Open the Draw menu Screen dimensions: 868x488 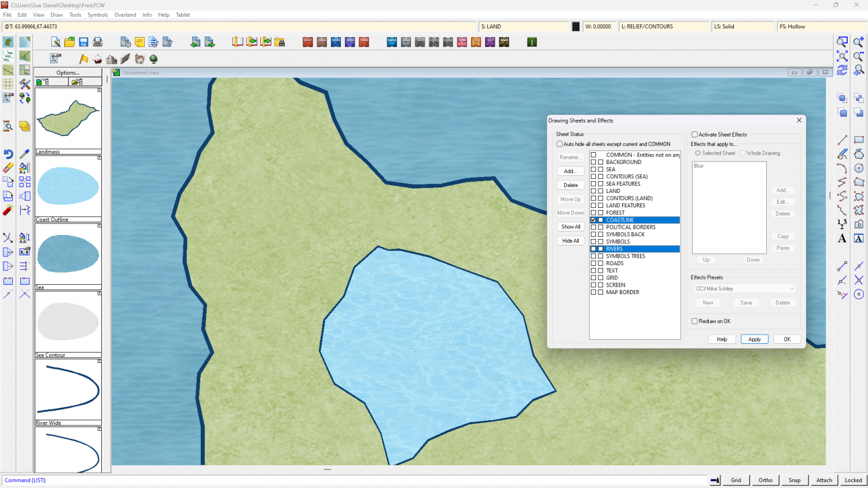(57, 15)
